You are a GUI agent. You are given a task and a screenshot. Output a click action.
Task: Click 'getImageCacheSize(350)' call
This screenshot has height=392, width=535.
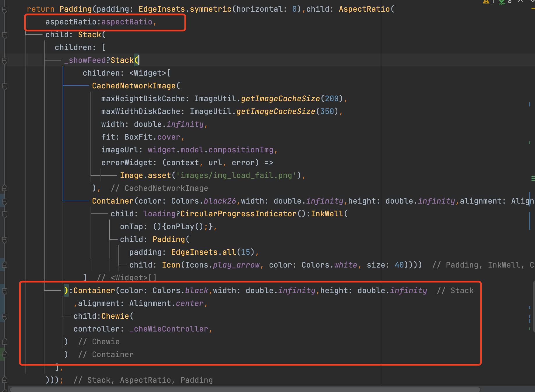click(287, 112)
